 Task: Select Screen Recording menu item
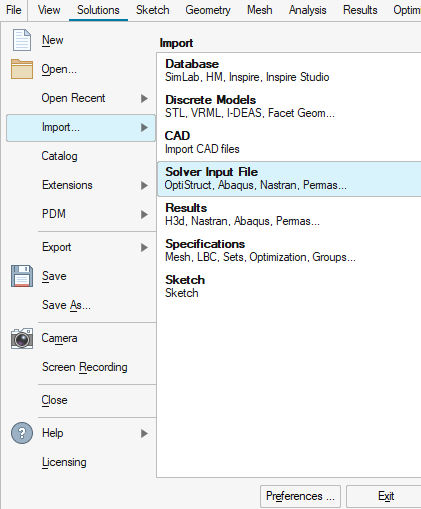[85, 367]
